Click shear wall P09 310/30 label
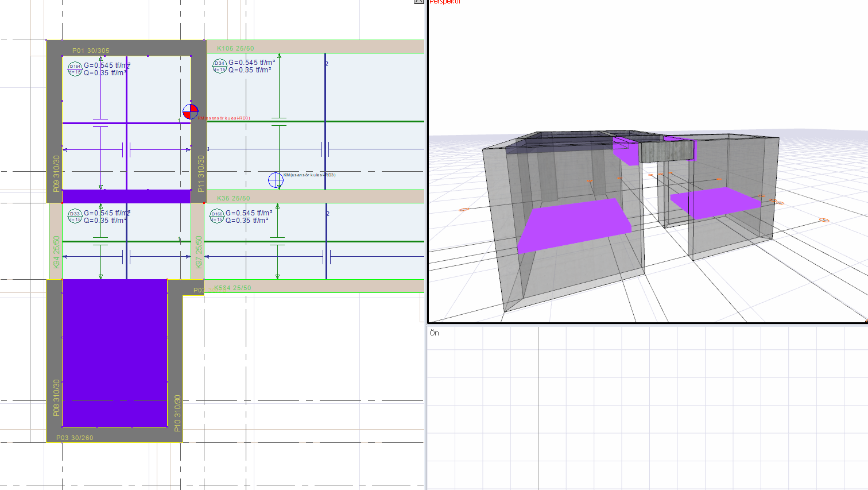 pyautogui.click(x=56, y=173)
